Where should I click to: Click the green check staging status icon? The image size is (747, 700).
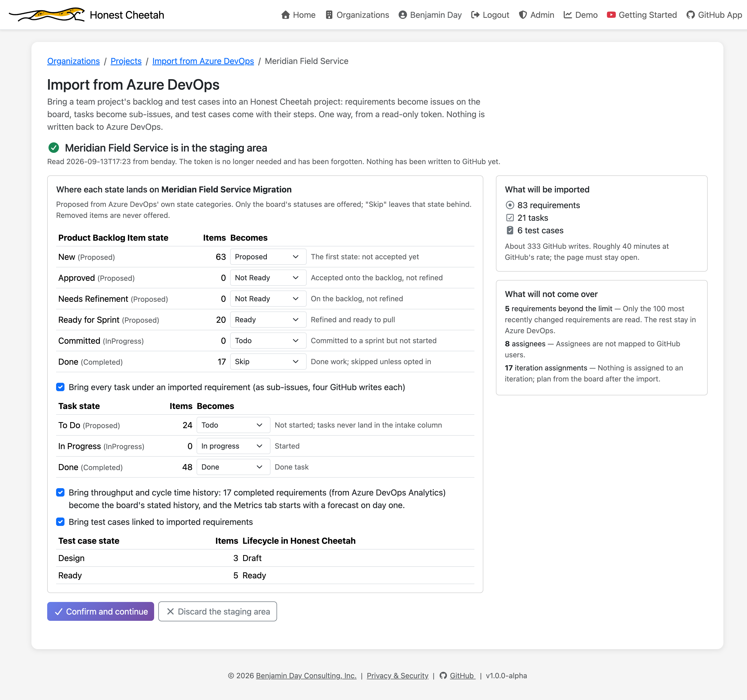pos(54,148)
